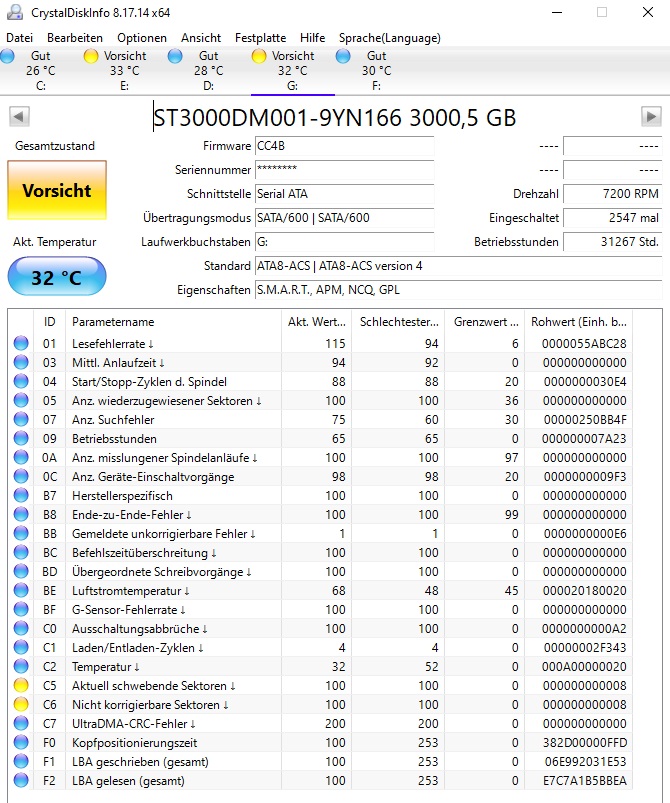This screenshot has height=803, width=670.
Task: Click status circle of Kopfpositionierungszeit row
Action: [21, 742]
